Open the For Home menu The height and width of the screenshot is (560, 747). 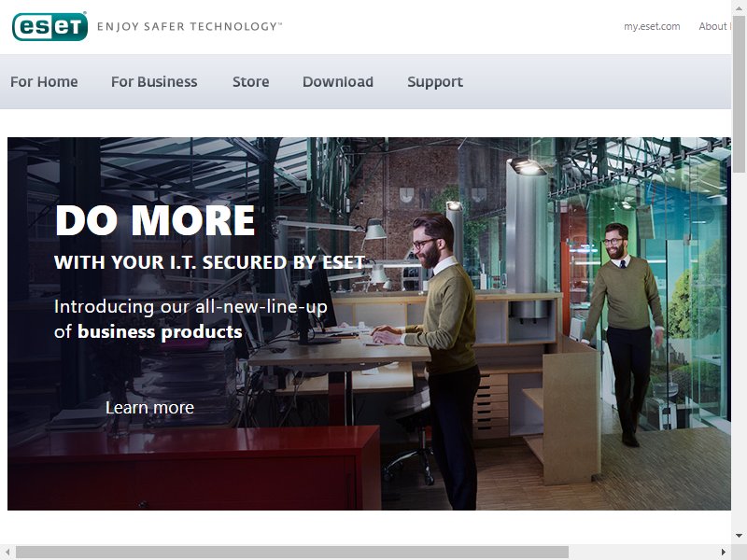click(44, 82)
